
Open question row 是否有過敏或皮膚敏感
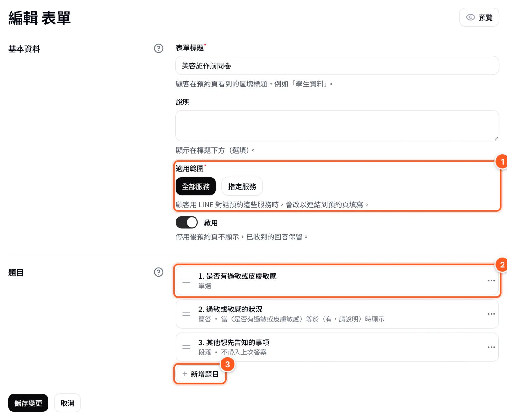337,281
